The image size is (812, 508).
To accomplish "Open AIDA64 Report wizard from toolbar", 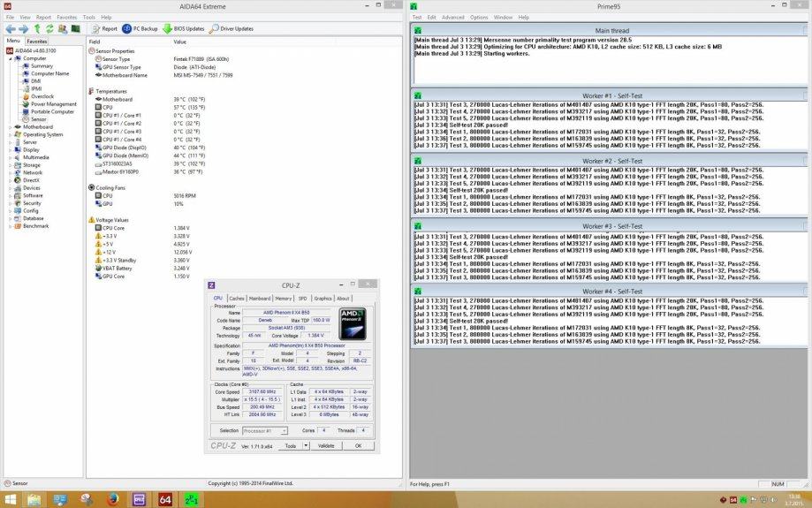I will click(104, 29).
